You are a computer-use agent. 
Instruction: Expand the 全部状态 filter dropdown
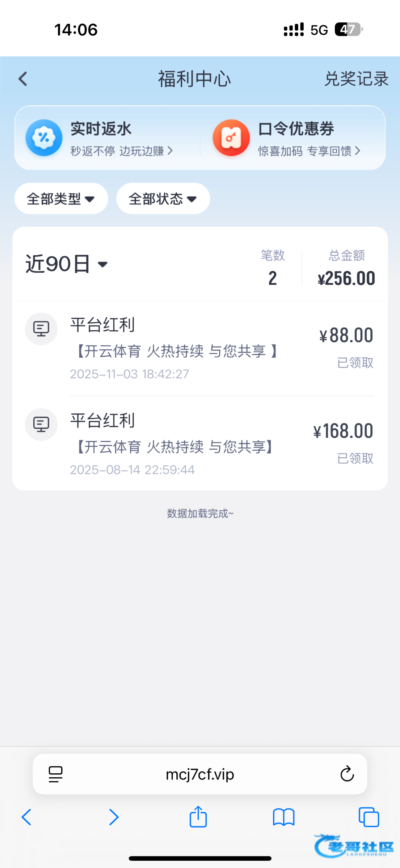pos(163,199)
